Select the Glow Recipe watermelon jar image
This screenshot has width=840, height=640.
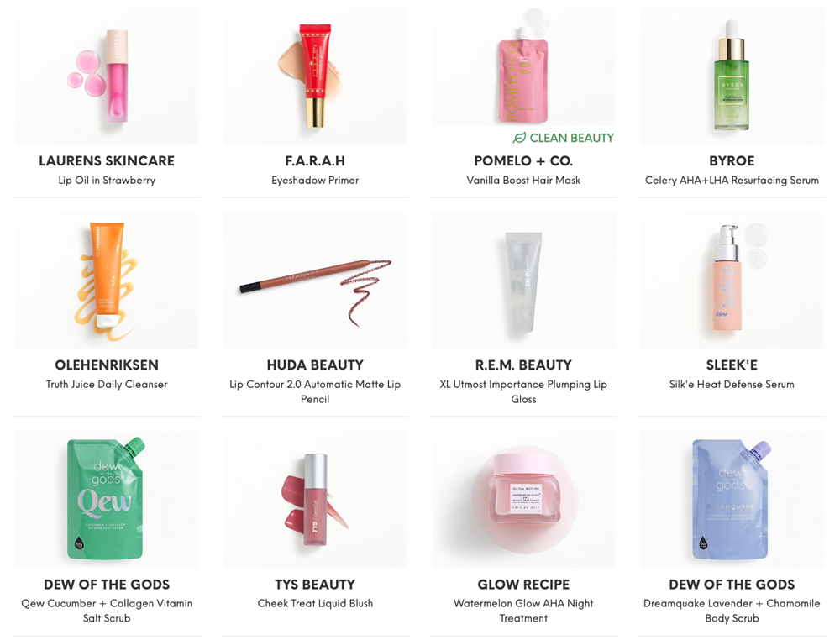pyautogui.click(x=523, y=499)
